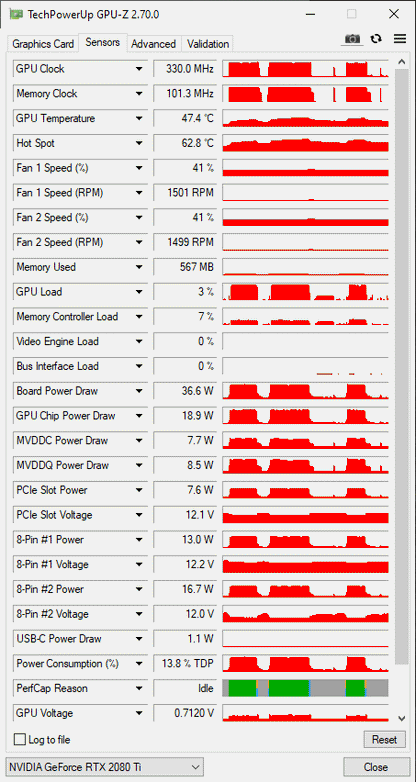The height and width of the screenshot is (782, 416).
Task: Open the Bus Interface Load dropdown arrow
Action: 139,366
